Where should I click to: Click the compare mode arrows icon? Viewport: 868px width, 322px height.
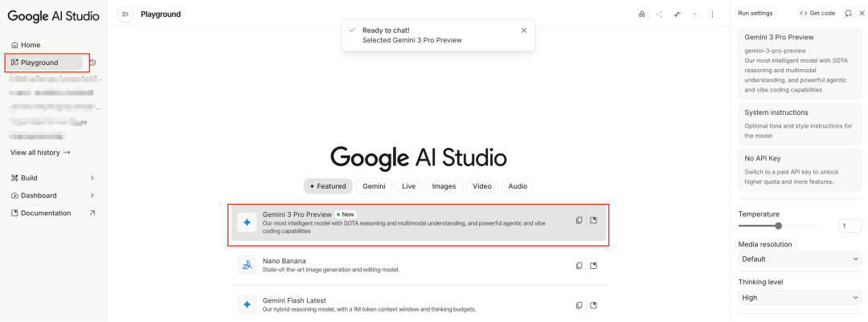click(677, 14)
